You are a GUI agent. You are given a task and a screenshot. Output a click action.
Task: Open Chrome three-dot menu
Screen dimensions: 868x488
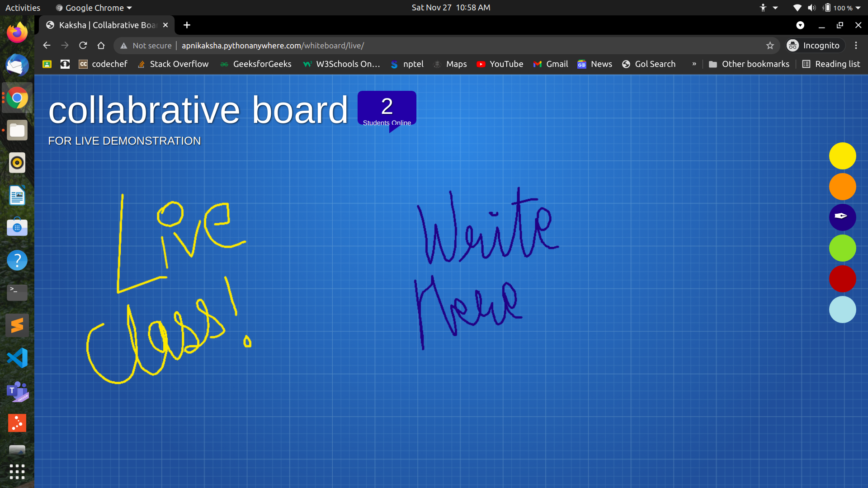point(856,46)
